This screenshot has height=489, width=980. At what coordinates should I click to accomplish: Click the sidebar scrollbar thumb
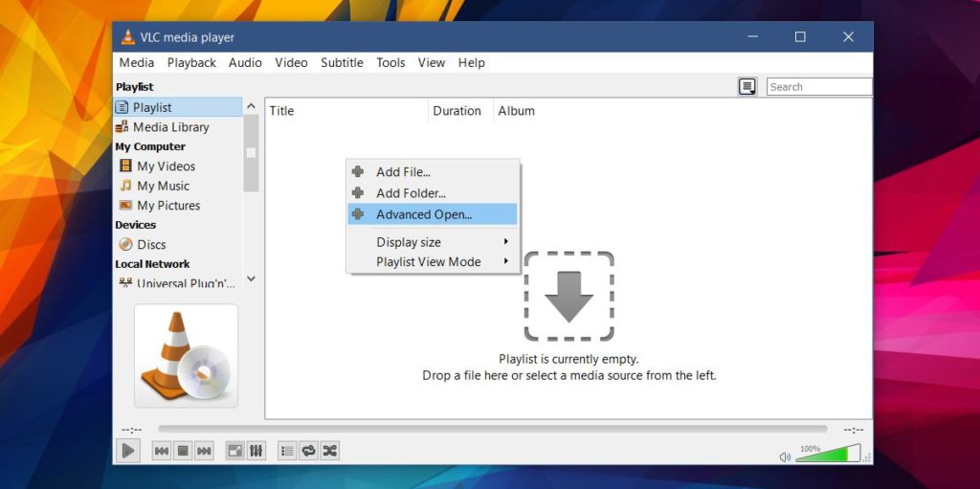click(x=252, y=152)
